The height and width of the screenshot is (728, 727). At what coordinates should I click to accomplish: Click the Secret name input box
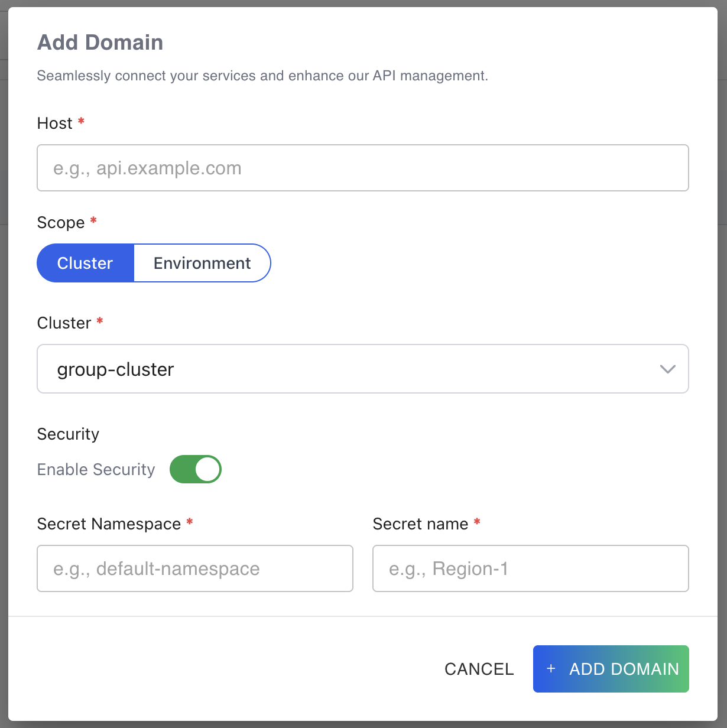(x=530, y=568)
